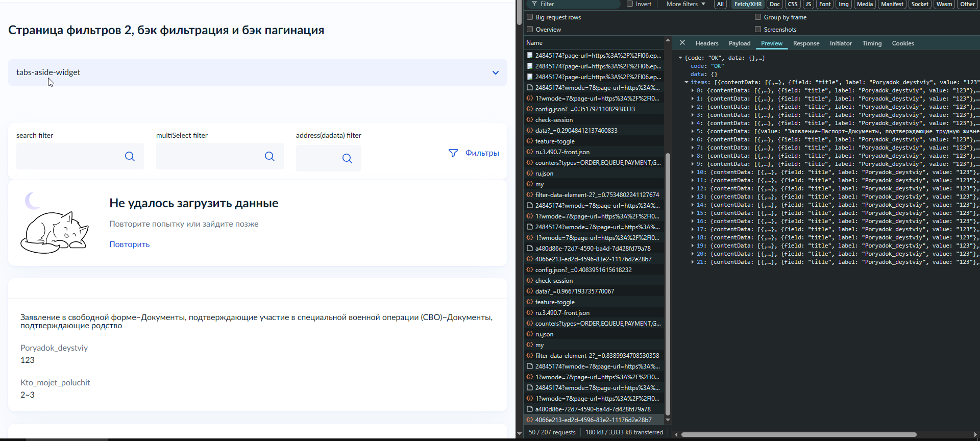Collapse the root response object in Preview

click(680, 58)
